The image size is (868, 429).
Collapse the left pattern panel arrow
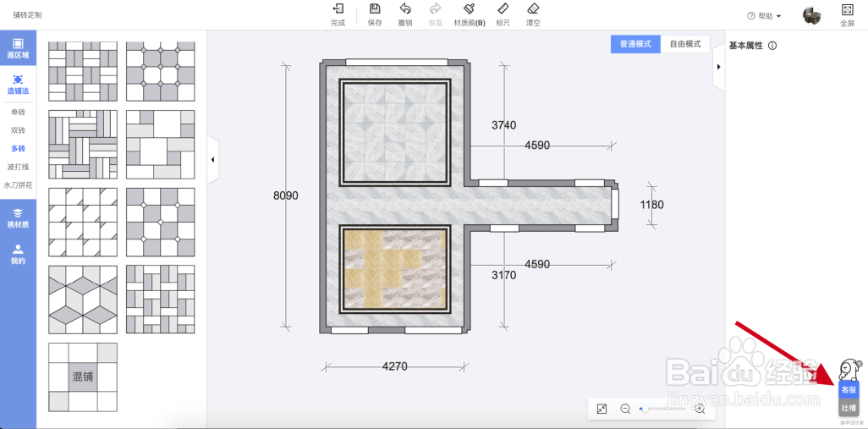(x=213, y=160)
